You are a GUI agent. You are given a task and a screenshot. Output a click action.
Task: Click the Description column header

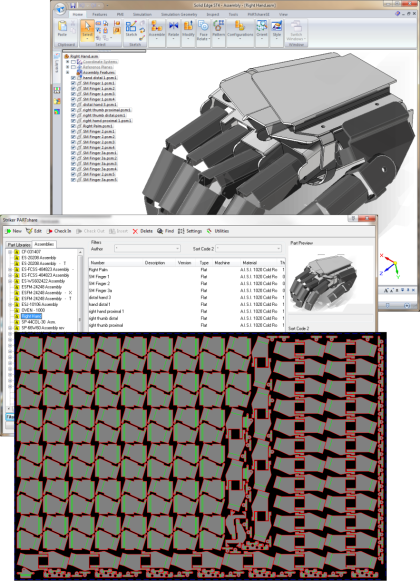pos(159,263)
